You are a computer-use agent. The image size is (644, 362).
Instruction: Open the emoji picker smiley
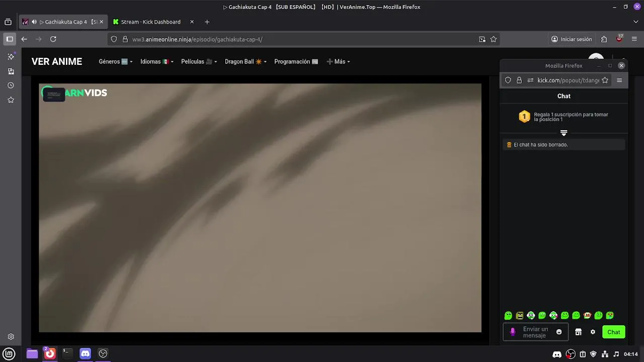[x=559, y=332]
